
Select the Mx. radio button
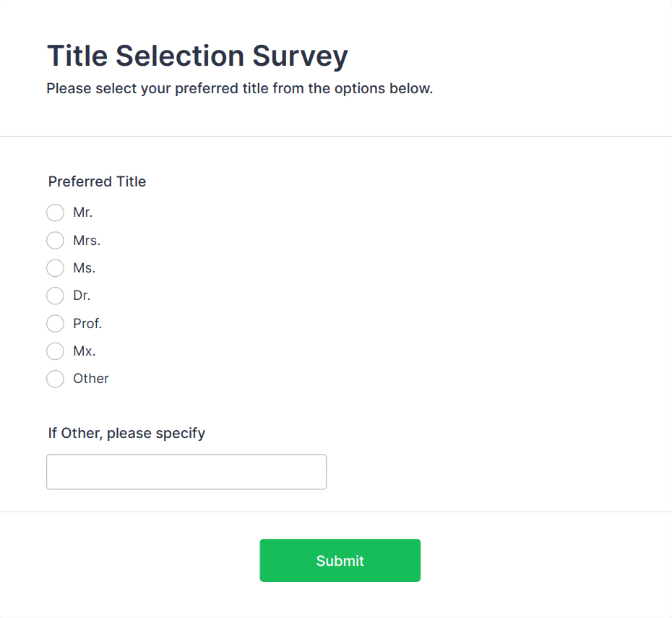click(55, 351)
